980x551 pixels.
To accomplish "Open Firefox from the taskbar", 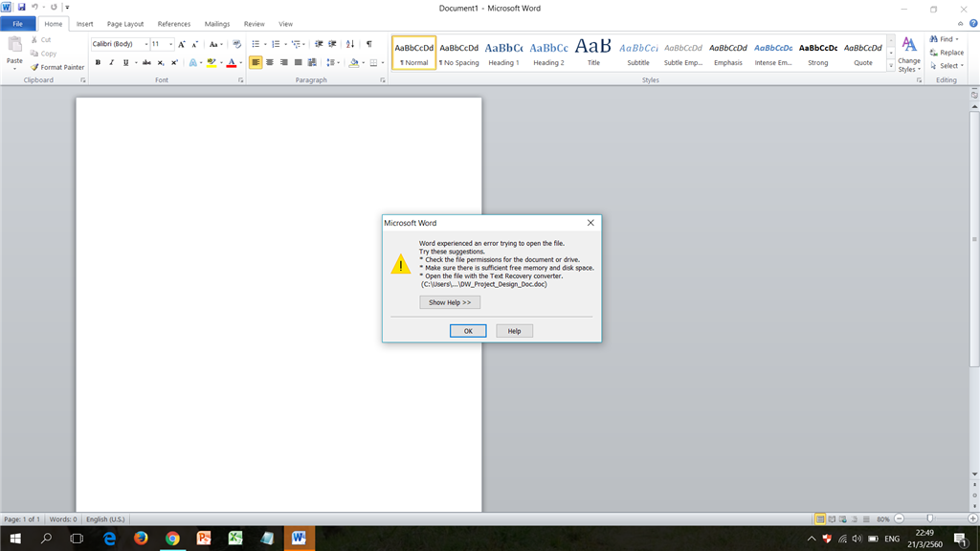I will click(x=142, y=538).
